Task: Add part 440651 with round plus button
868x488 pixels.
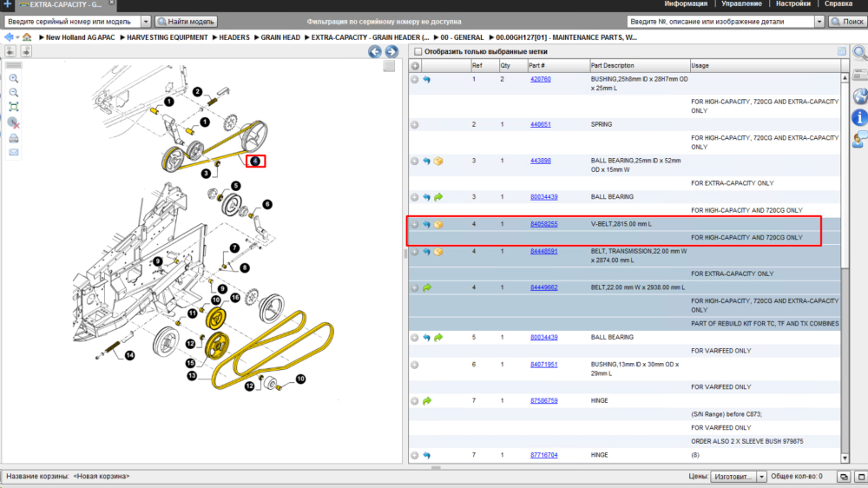Action: (415, 125)
